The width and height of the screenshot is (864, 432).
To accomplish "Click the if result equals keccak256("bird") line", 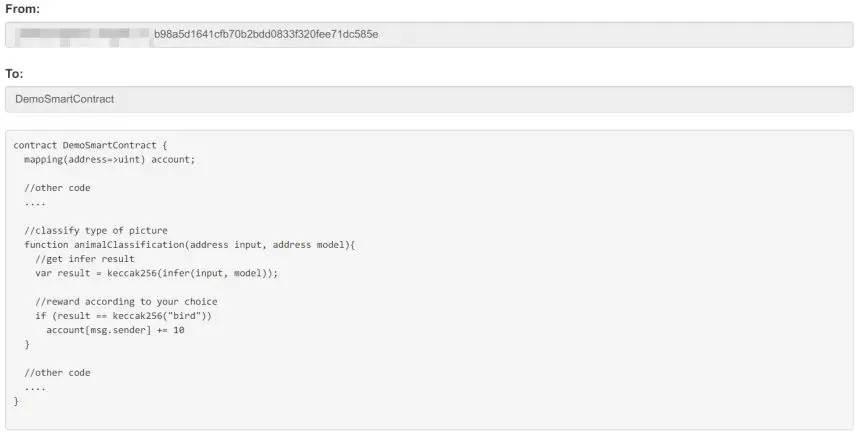I will [123, 316].
